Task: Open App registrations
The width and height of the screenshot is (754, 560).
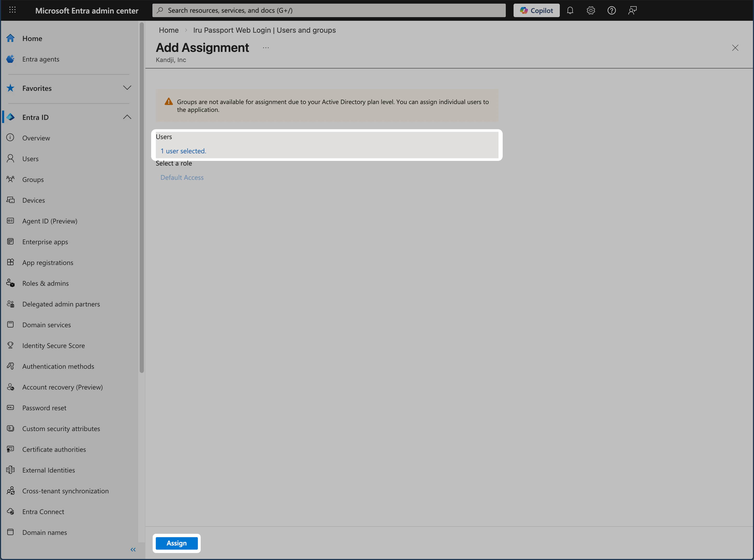Action: [48, 262]
